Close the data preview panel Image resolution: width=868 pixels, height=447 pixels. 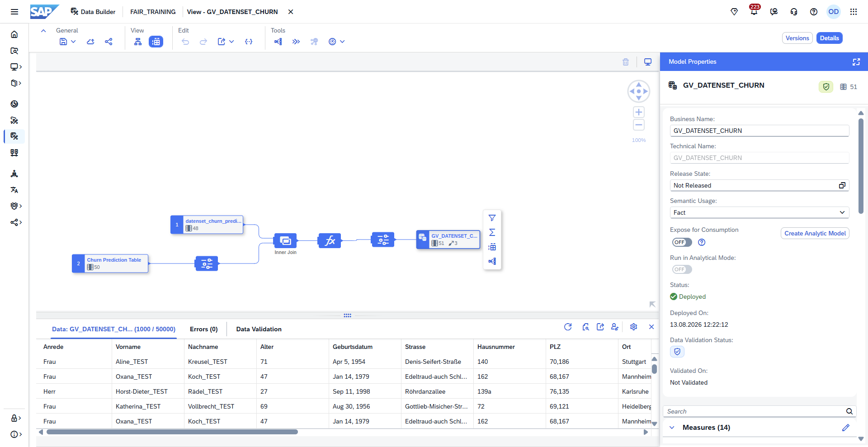651,327
